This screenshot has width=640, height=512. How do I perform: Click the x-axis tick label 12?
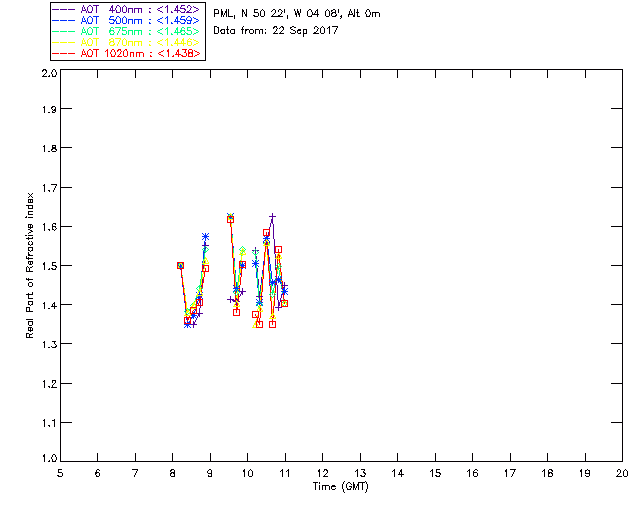click(322, 473)
